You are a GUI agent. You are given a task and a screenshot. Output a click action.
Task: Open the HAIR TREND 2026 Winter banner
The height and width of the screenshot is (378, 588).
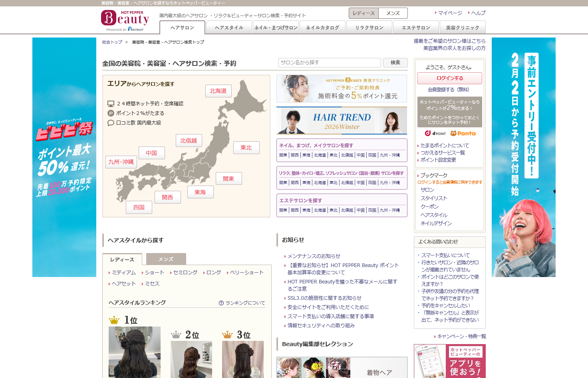[x=342, y=121]
